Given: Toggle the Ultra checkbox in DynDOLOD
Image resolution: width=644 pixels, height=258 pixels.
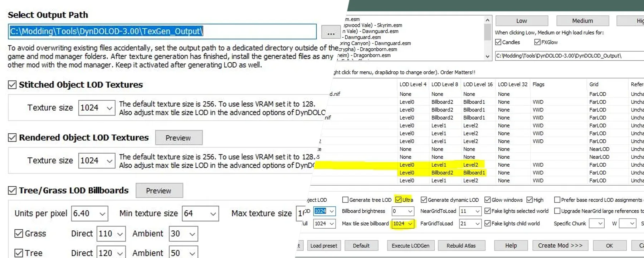Looking at the screenshot, I should click(398, 200).
